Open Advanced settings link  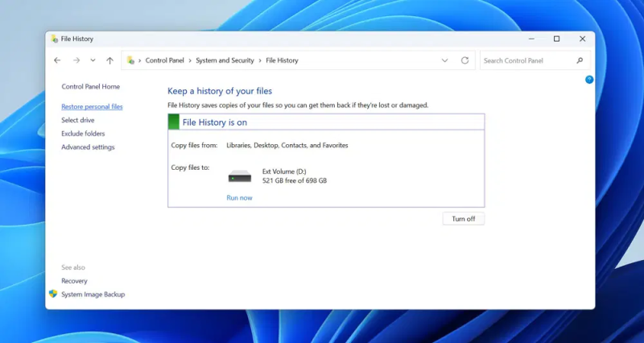pyautogui.click(x=88, y=147)
